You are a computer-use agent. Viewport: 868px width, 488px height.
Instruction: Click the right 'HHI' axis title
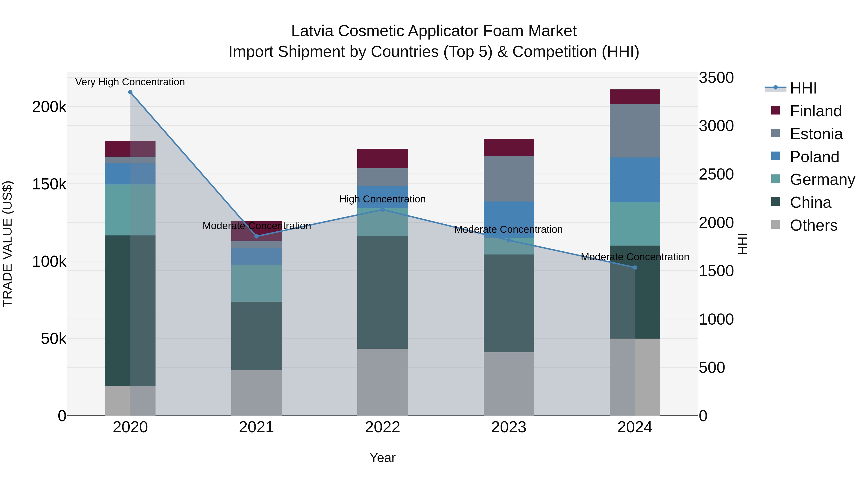click(743, 244)
